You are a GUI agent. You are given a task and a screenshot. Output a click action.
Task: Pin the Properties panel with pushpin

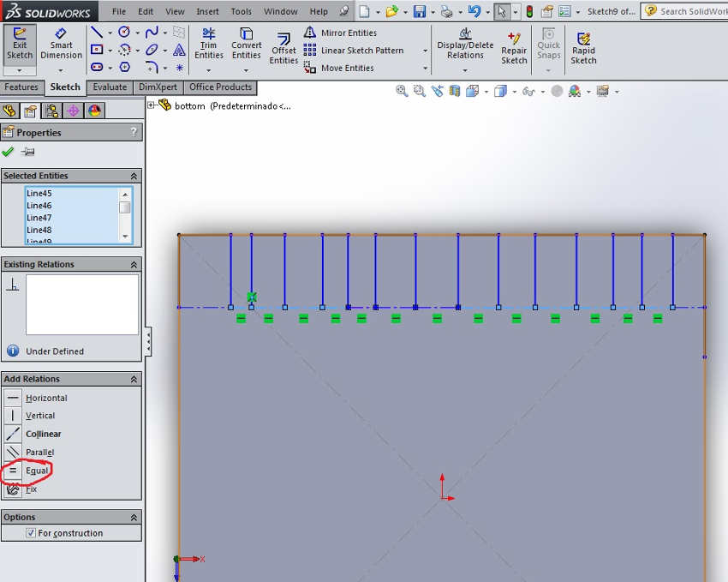[28, 152]
